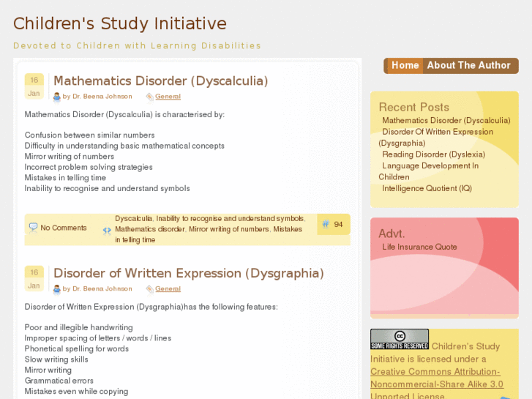Click 'by Dr. Beena Johnson' on Dysgraphia post

pos(97,288)
